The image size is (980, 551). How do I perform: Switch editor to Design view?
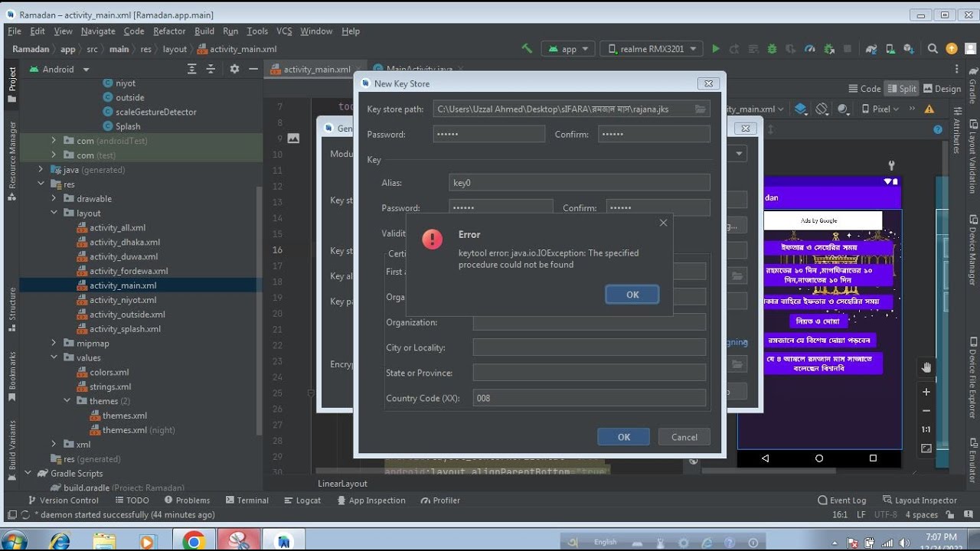[x=942, y=89]
